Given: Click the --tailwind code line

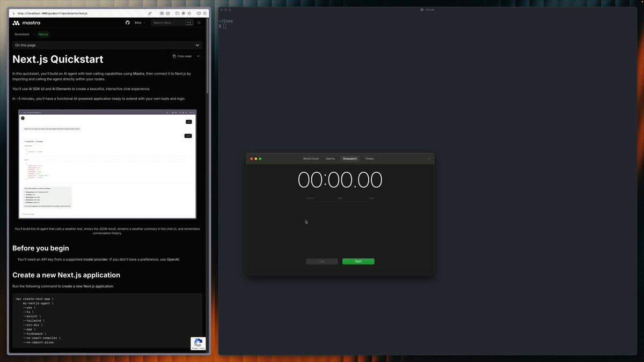Looking at the screenshot, I should point(33,320).
